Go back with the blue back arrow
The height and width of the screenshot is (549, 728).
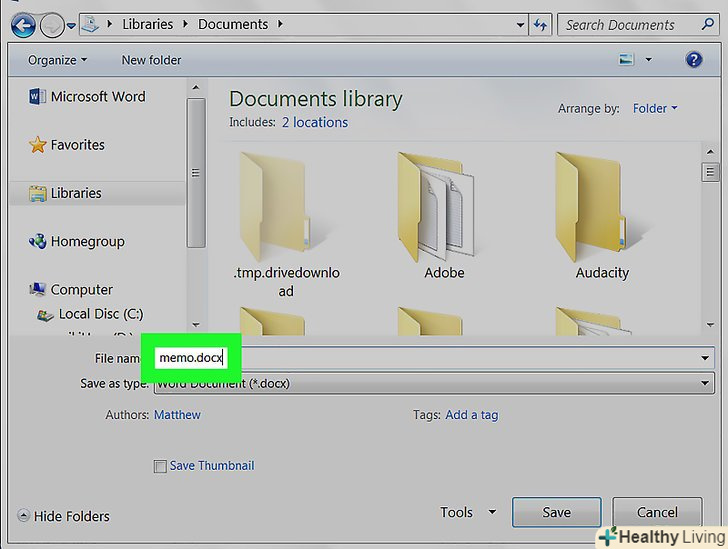(23, 25)
